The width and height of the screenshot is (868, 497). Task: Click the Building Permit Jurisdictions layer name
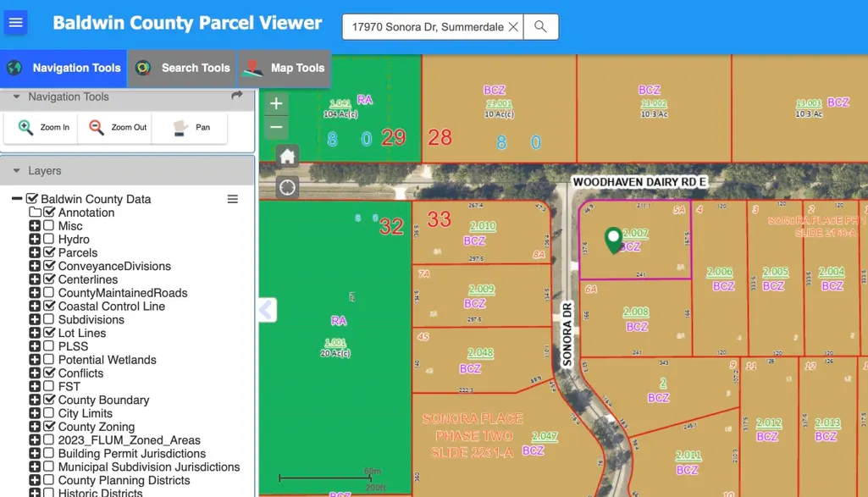pos(132,453)
